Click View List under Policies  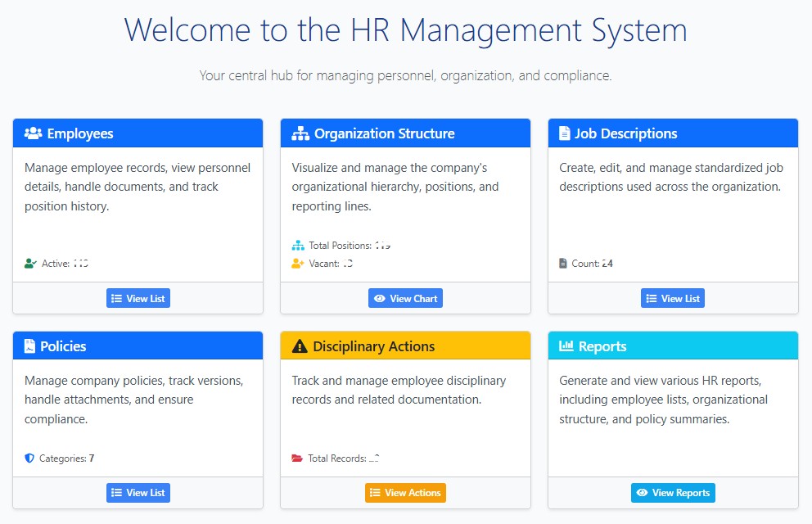138,493
